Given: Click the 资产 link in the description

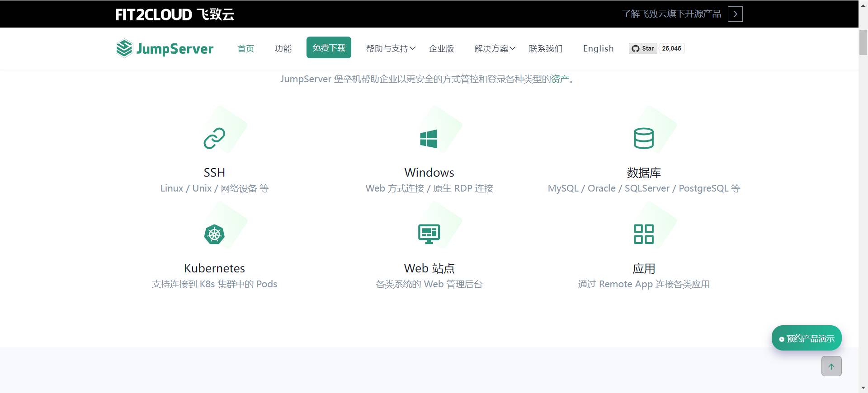Looking at the screenshot, I should pos(560,79).
